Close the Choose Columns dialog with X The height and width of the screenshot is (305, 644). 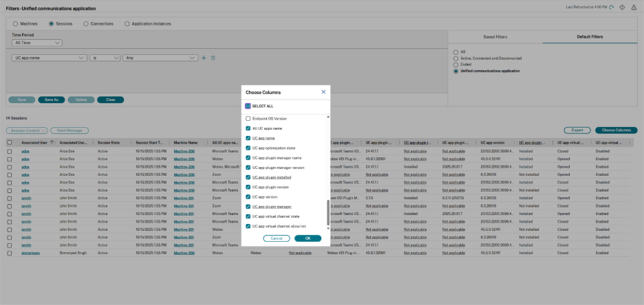(323, 91)
